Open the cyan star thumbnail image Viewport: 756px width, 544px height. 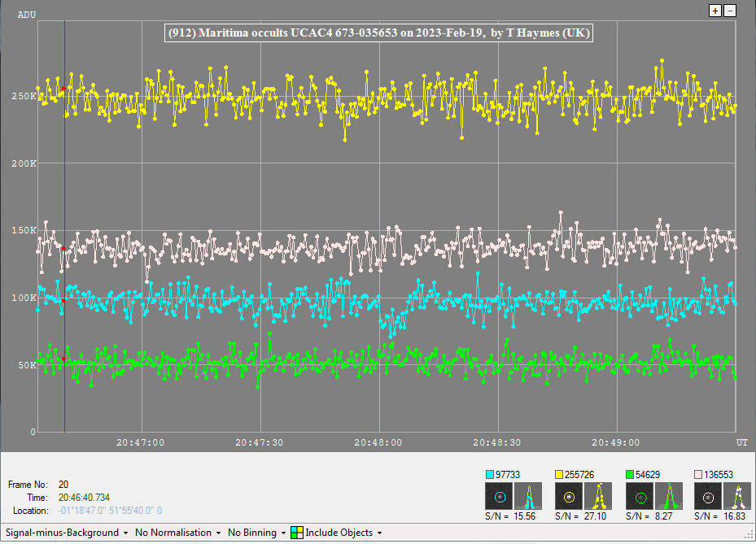499,495
